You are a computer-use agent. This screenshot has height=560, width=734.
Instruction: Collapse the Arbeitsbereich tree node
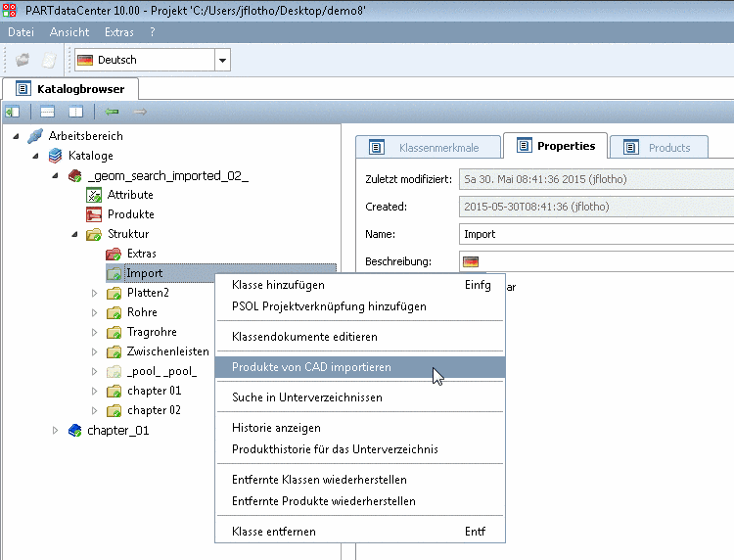tap(16, 136)
